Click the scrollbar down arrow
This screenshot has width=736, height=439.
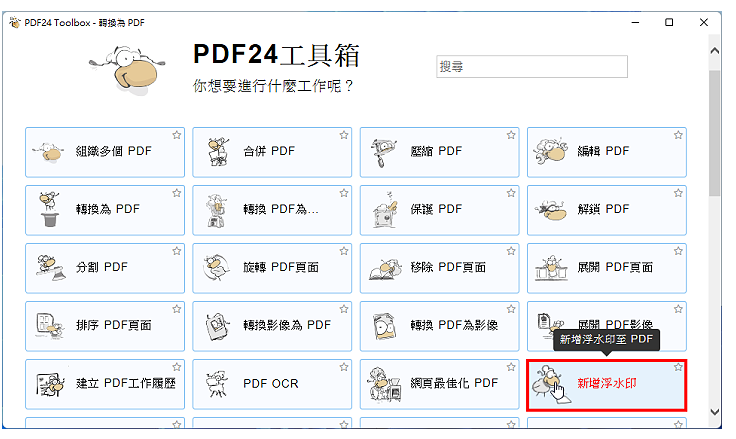[x=715, y=412]
